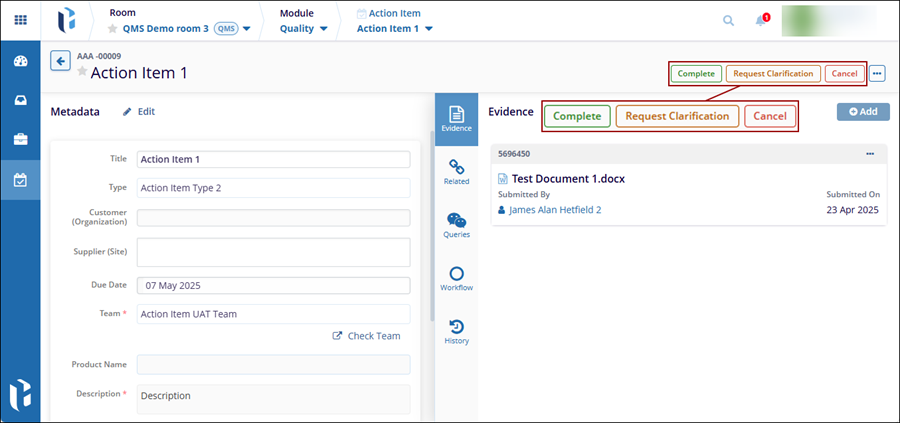Viewport: 900px width, 423px height.
Task: Click the Due Date input field
Action: coord(273,286)
